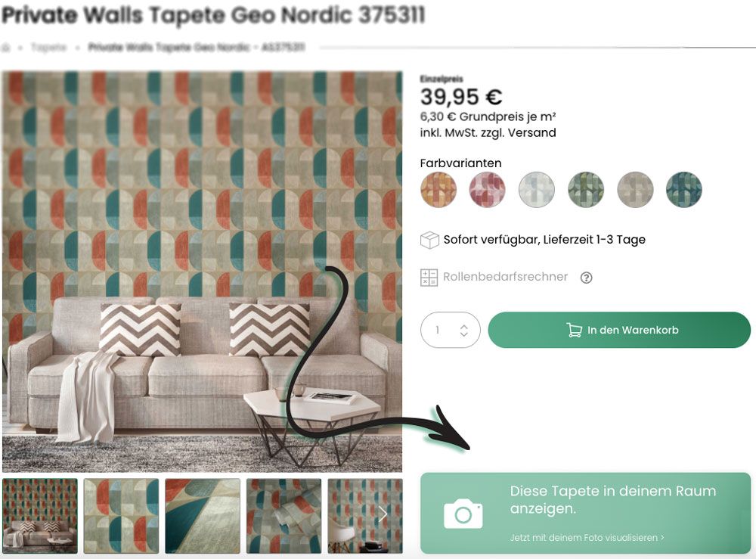Click the camera icon in the green banner
The width and height of the screenshot is (756, 559).
pos(463,514)
